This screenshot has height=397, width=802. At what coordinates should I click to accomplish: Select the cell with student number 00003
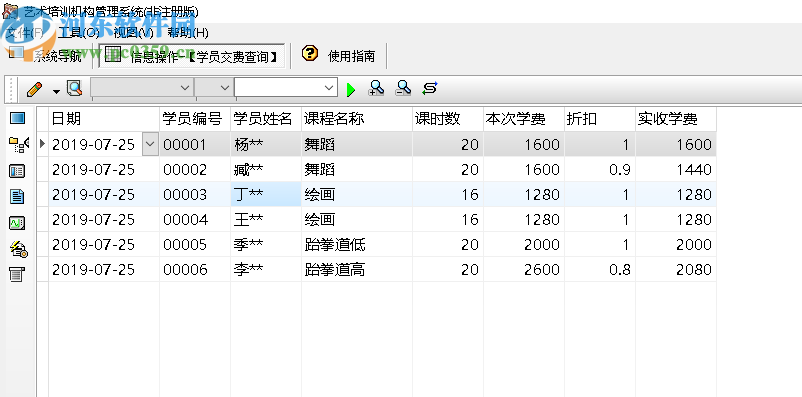[195, 194]
